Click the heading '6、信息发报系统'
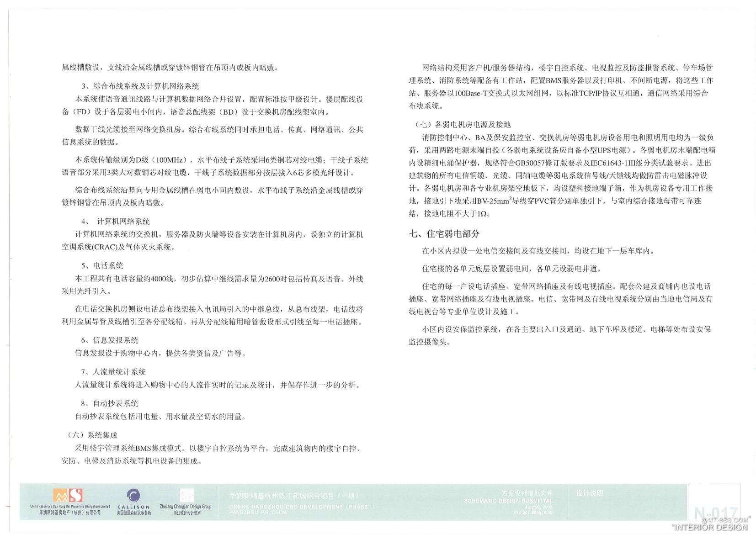756x534 pixels. (x=110, y=340)
